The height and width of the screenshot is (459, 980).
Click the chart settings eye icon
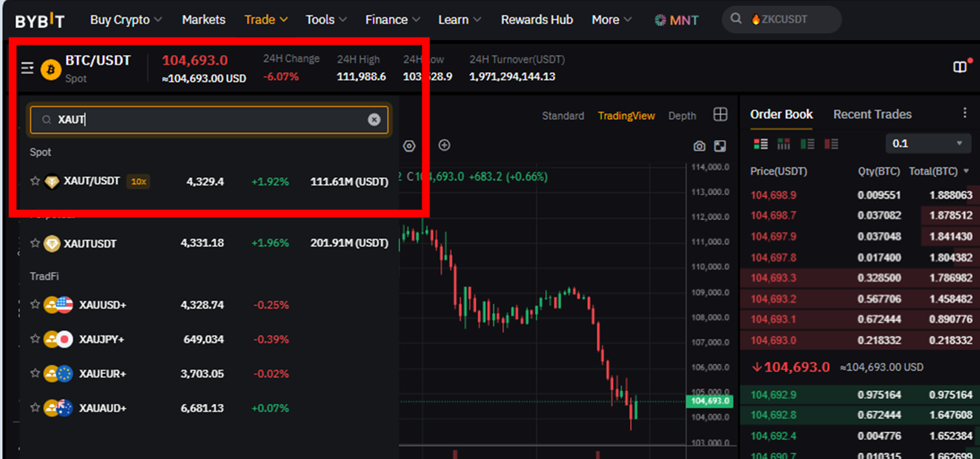tap(409, 145)
